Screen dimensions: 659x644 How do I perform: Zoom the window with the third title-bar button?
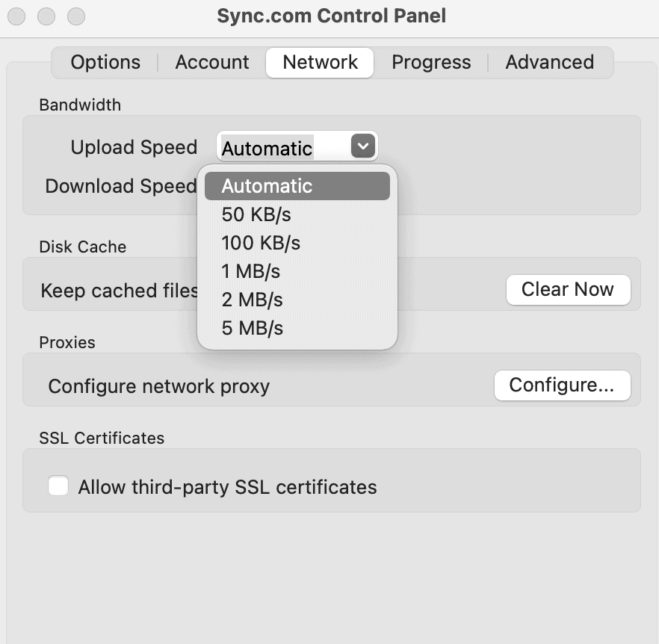[76, 17]
